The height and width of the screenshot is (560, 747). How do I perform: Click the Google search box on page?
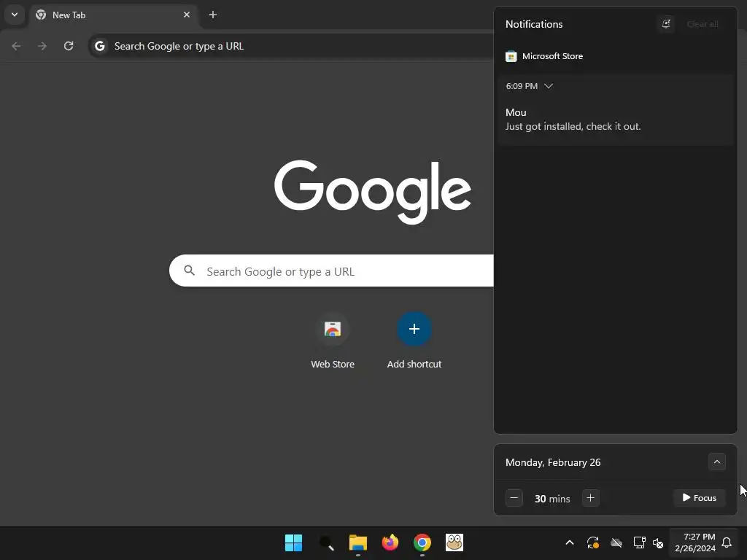click(x=332, y=271)
